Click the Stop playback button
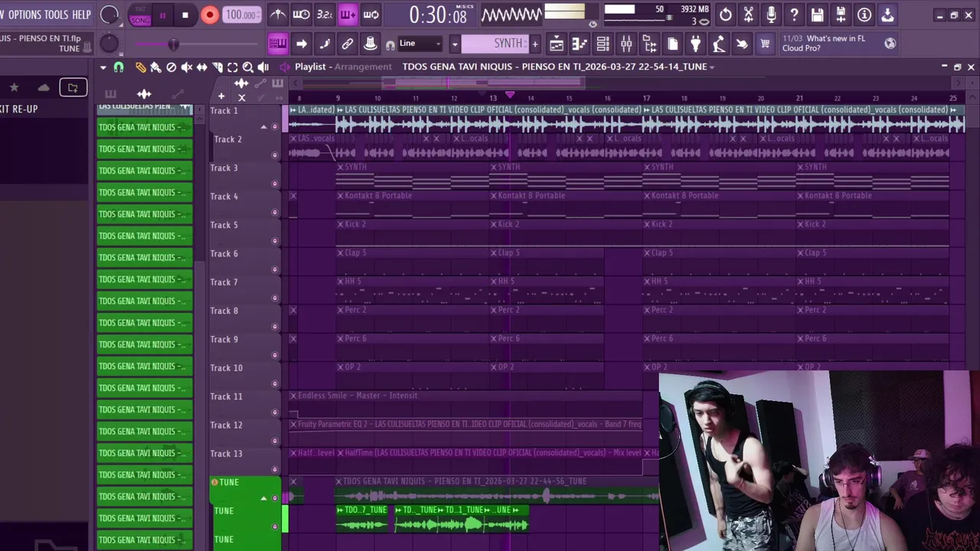The image size is (980, 551). coord(185,15)
